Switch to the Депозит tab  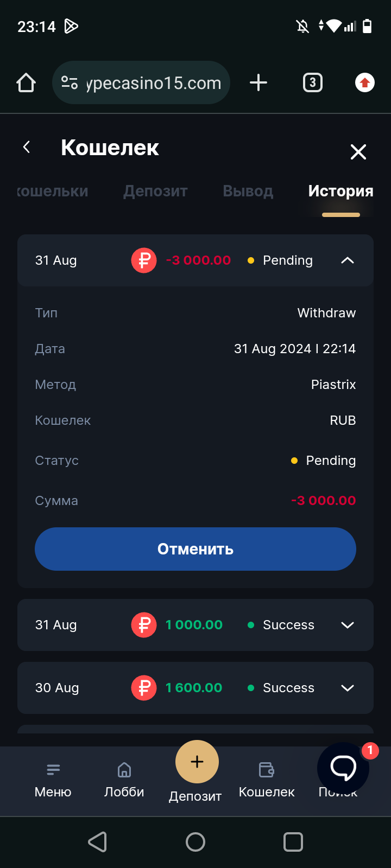155,191
